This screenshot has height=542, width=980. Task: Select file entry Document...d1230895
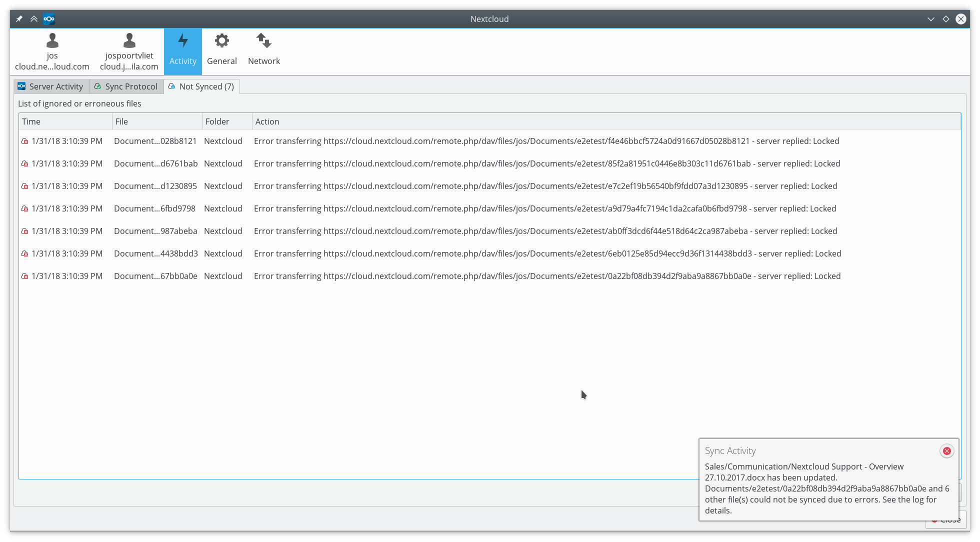[x=155, y=186]
